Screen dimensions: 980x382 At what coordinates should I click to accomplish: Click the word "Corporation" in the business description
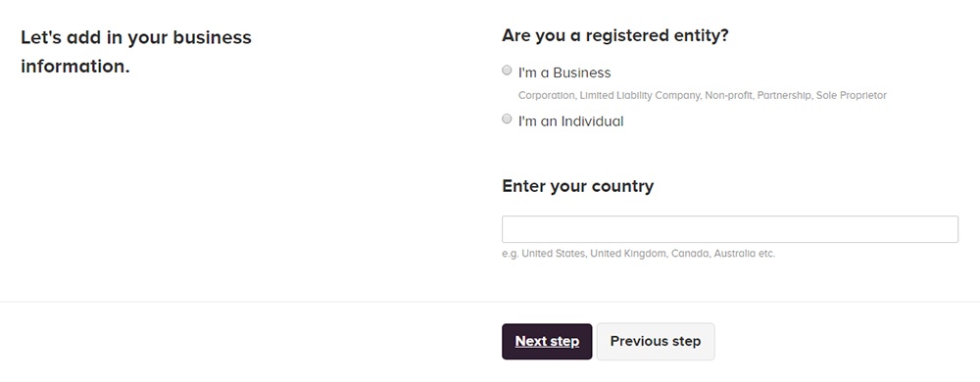546,96
